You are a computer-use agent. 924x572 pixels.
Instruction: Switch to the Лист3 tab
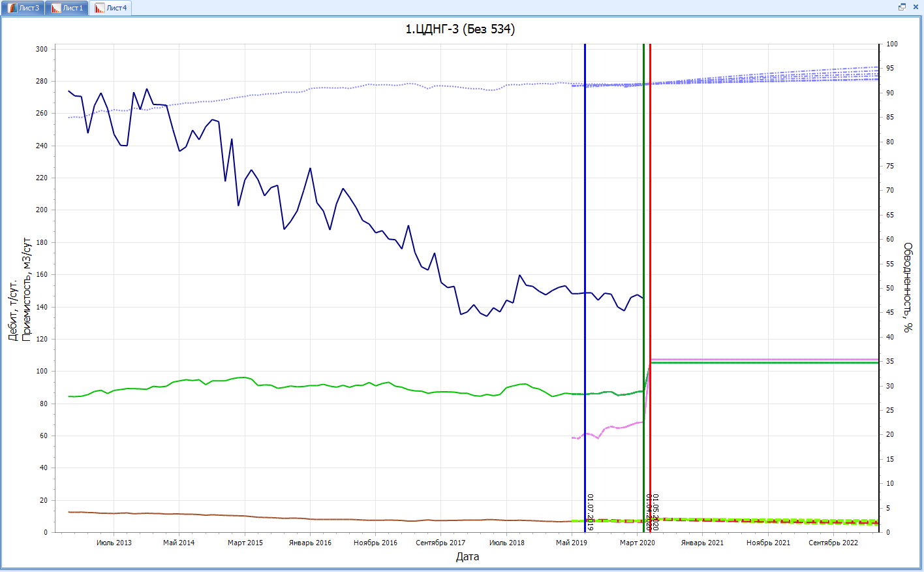(x=23, y=8)
